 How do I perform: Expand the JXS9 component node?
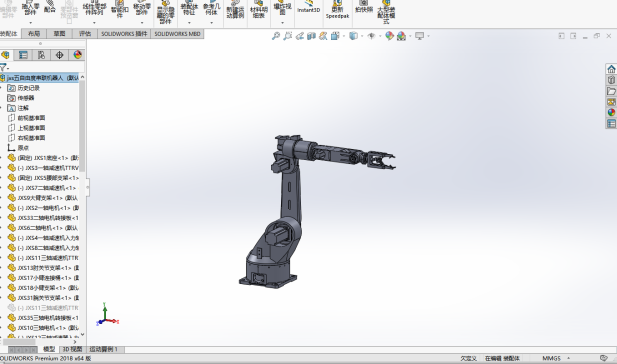(1, 198)
